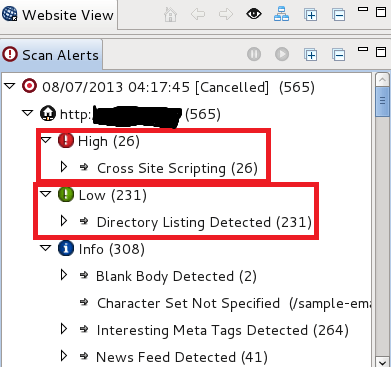Maximize the Website View panel
The height and width of the screenshot is (367, 391).
tap(381, 12)
